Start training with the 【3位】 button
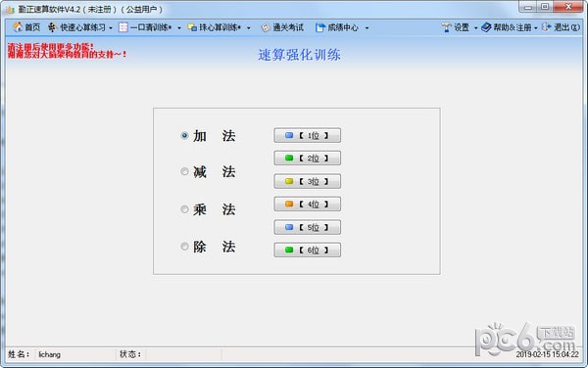The image size is (588, 368). (x=308, y=181)
